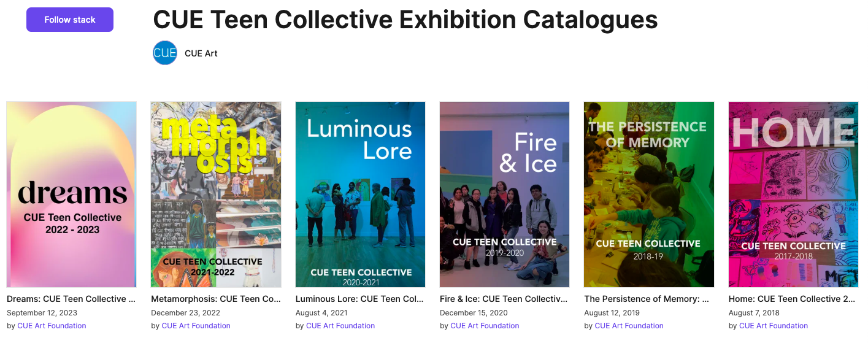Open the CUE Art circular logo avatar
The width and height of the screenshot is (868, 351).
coord(165,53)
